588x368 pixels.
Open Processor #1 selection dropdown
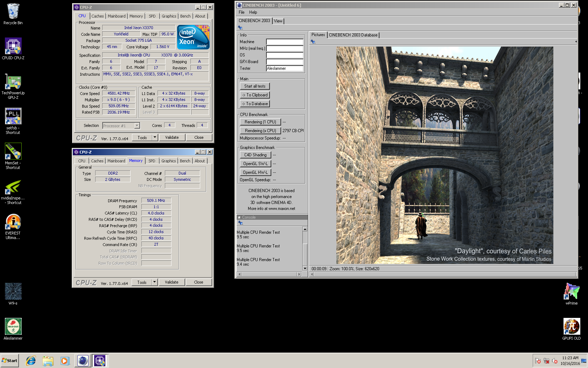point(137,125)
